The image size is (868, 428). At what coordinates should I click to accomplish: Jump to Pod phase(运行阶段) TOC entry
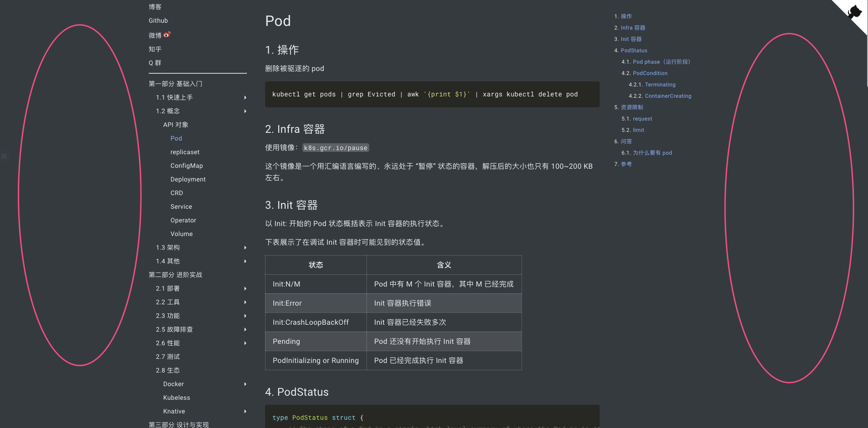tap(662, 62)
